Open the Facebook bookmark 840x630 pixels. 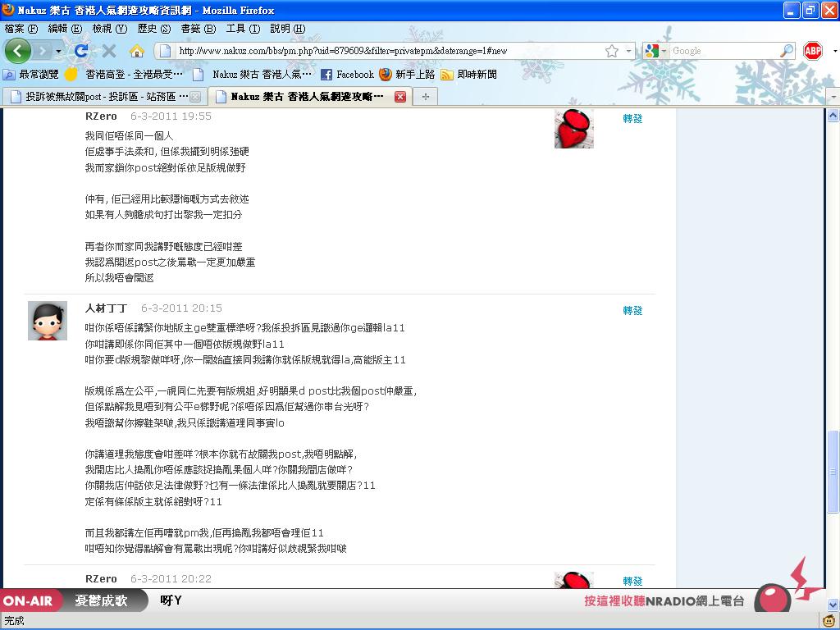[x=347, y=74]
